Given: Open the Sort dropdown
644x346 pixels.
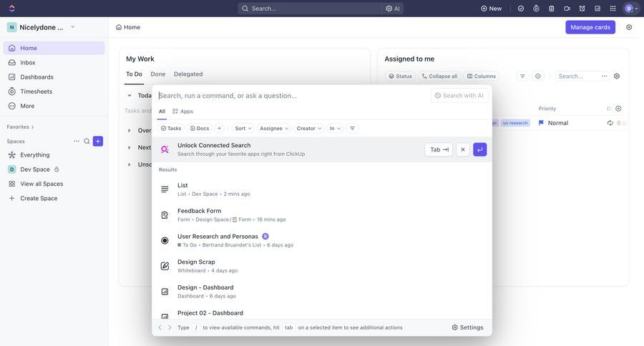Looking at the screenshot, I should [x=243, y=129].
